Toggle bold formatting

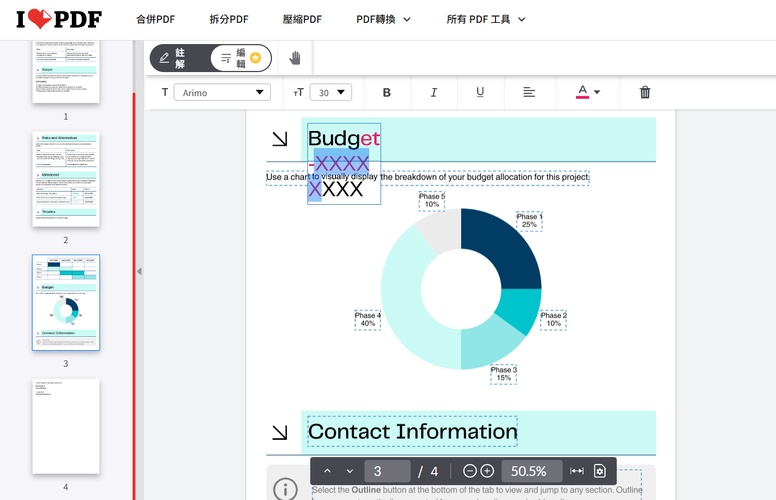point(387,92)
